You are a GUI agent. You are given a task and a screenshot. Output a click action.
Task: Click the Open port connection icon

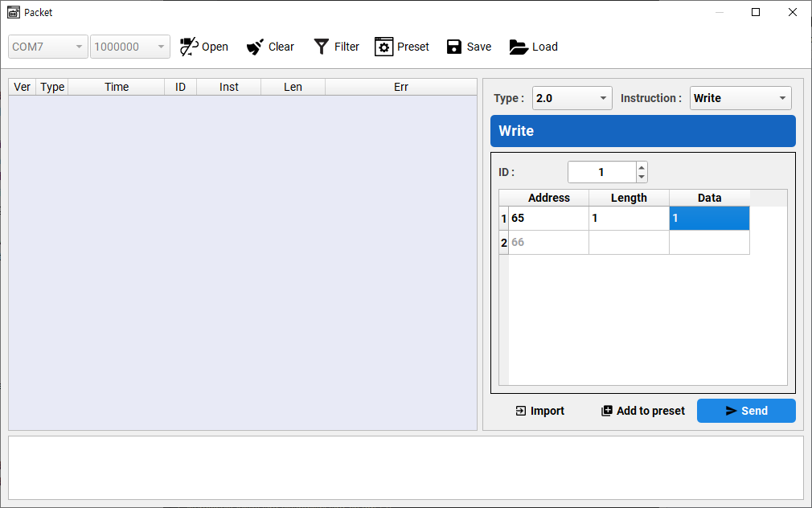coord(189,47)
